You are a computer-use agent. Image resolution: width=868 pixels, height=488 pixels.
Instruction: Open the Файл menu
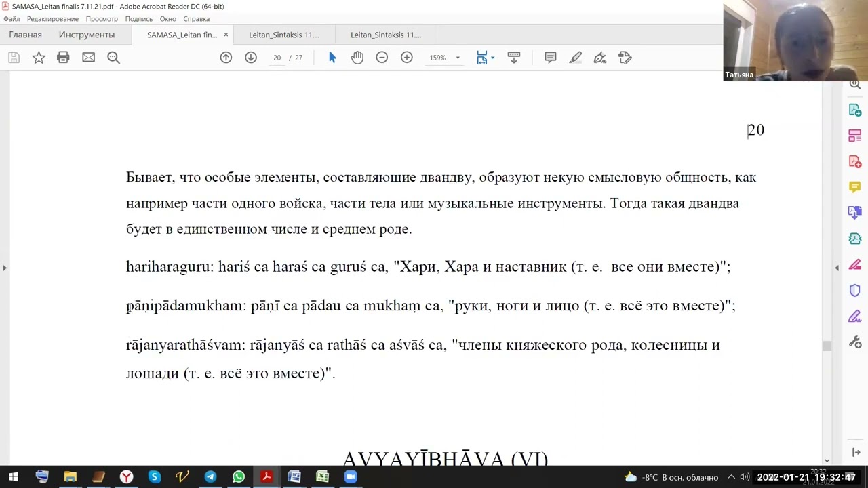click(x=12, y=19)
